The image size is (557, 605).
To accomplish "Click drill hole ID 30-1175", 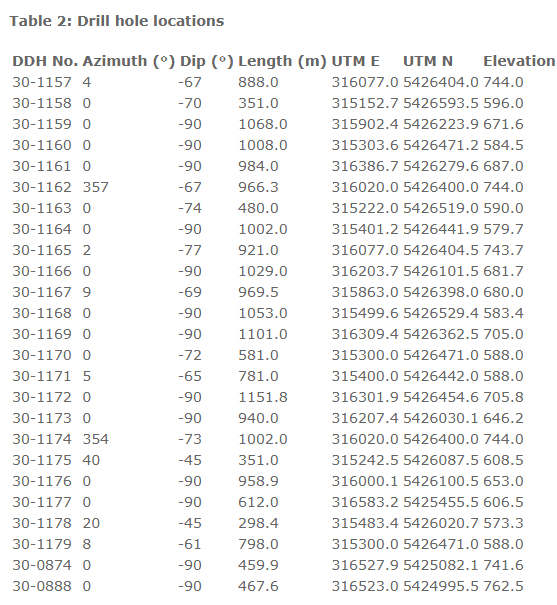I will coord(42,460).
